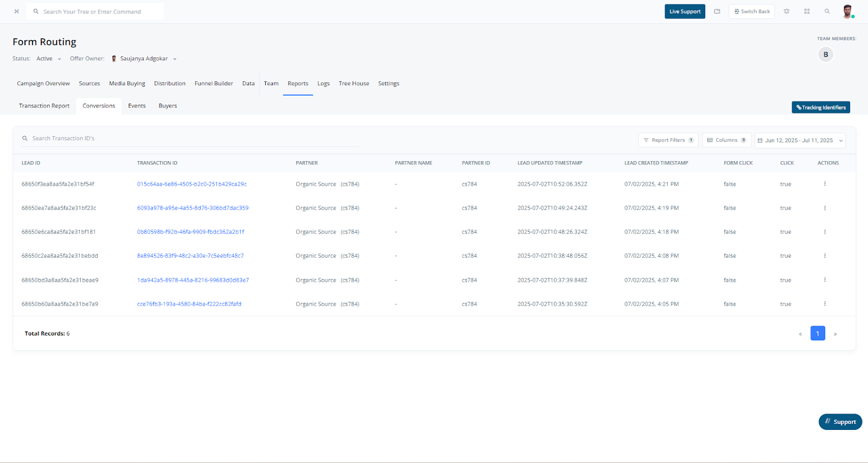Open Report Filters
Viewport: 868px width, 463px height.
pyautogui.click(x=668, y=140)
